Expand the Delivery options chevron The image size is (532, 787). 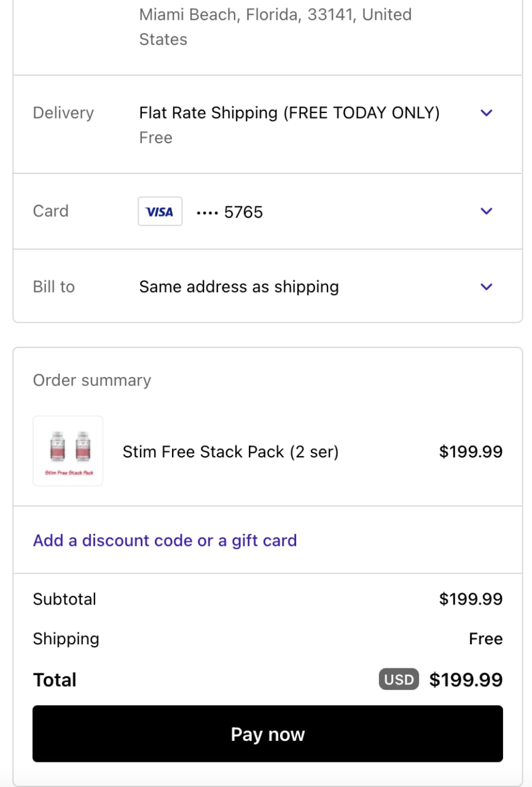click(x=487, y=113)
